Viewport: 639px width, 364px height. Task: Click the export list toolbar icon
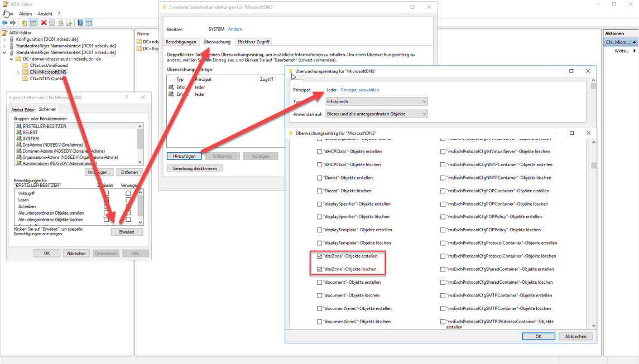(x=69, y=23)
